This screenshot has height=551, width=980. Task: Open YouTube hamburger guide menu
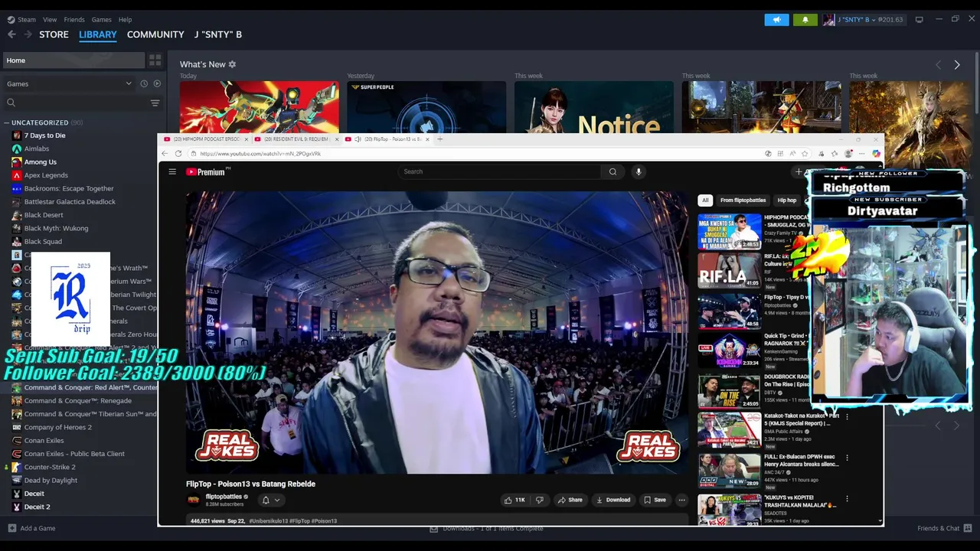click(x=172, y=171)
